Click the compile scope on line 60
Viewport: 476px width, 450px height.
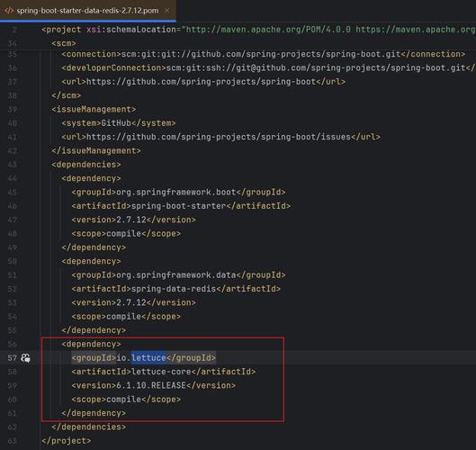[x=126, y=400]
